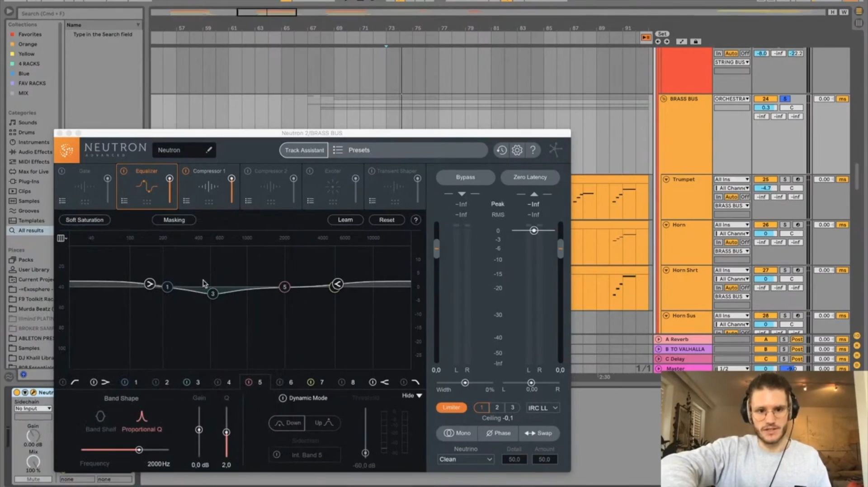868x487 pixels.
Task: Enable the Gate module power button
Action: pyautogui.click(x=61, y=171)
